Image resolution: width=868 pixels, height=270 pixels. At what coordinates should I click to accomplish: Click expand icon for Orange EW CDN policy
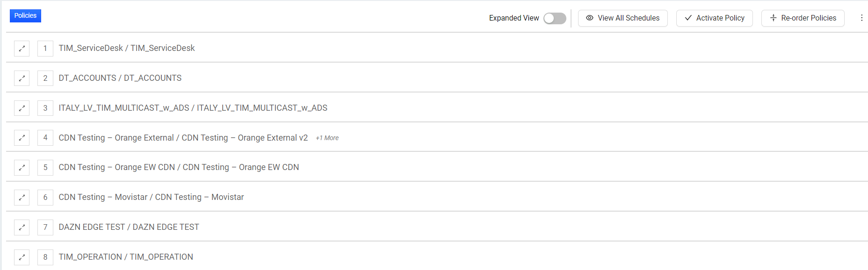[x=22, y=167]
